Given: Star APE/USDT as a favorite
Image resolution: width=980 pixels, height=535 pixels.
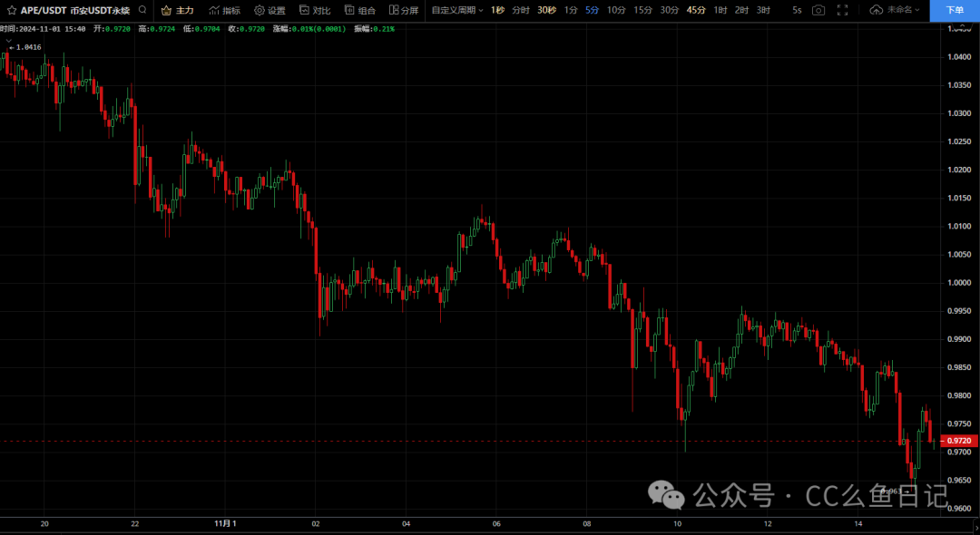Looking at the screenshot, I should click(11, 10).
